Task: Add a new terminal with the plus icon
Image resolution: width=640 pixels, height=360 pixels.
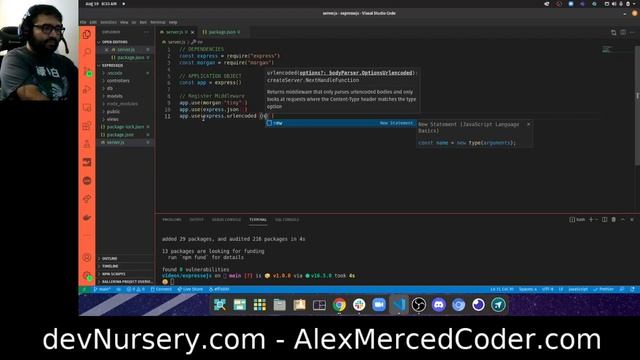Action: tap(591, 220)
